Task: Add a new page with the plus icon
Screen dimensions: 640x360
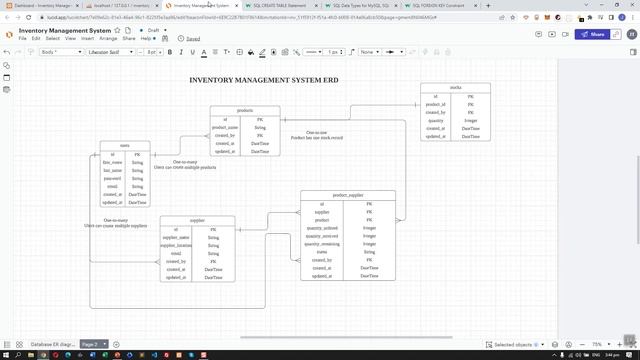Action: (116, 344)
